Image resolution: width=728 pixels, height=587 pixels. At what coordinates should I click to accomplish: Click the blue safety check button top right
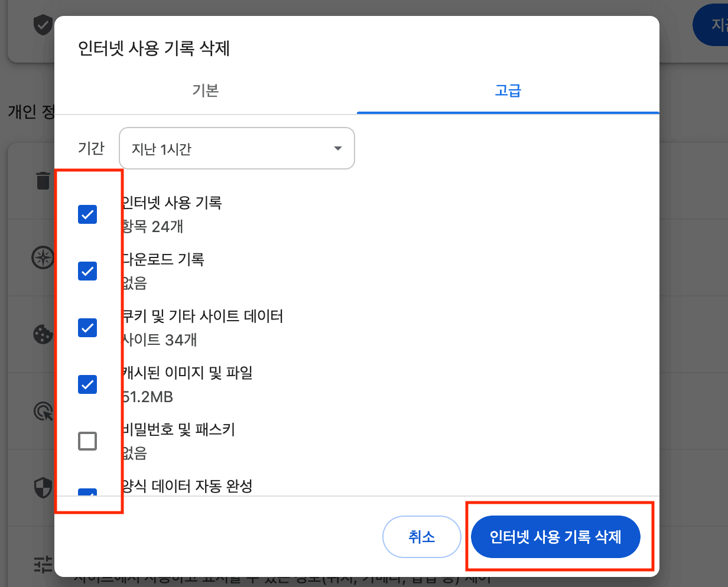[x=712, y=25]
